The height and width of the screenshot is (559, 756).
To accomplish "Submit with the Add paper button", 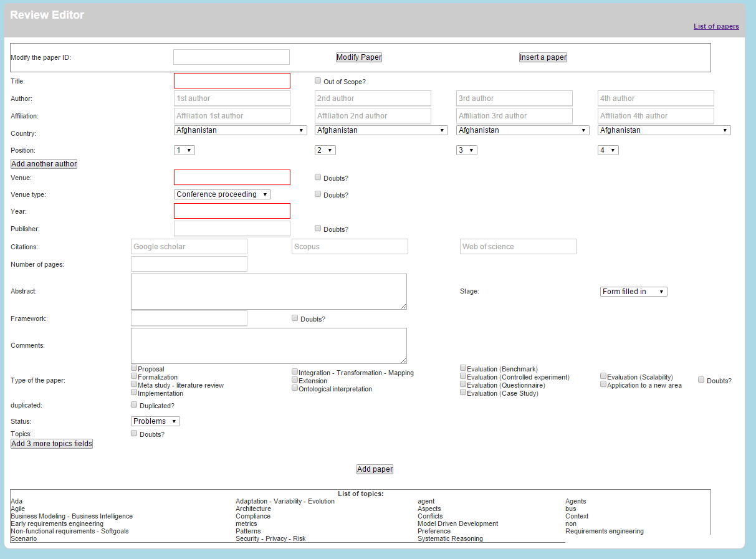I will click(375, 469).
